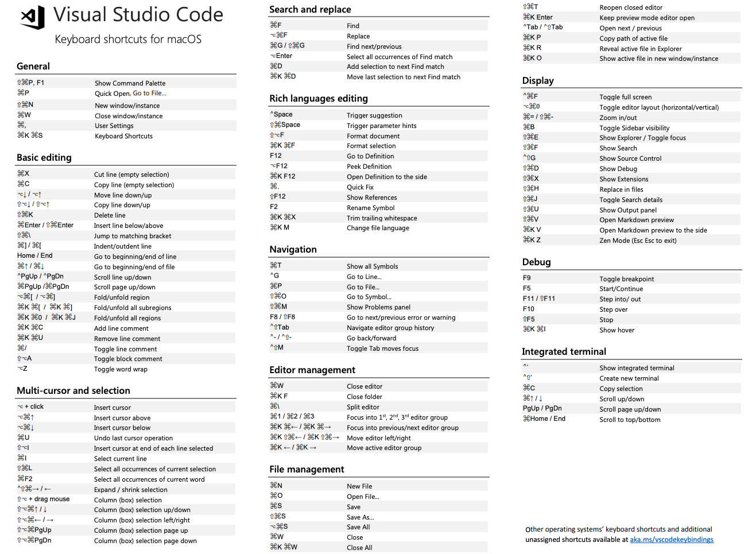
Task: Click the "Show Command Palette" entry
Action: coord(130,83)
